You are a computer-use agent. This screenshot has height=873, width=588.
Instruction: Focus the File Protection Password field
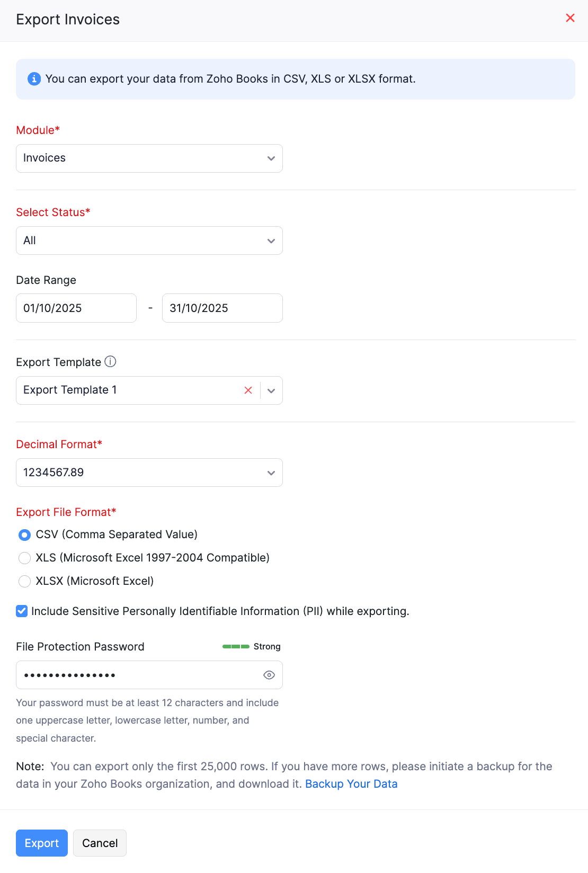(x=138, y=675)
